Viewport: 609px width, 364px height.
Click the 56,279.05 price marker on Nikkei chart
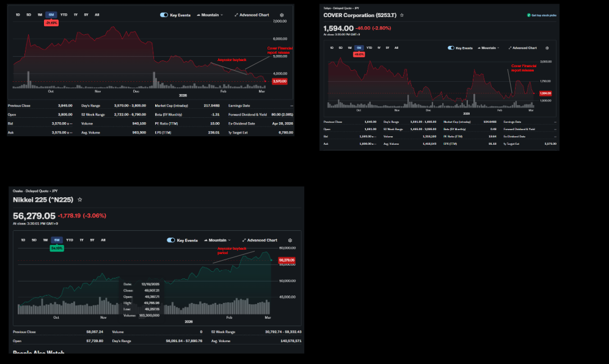pyautogui.click(x=287, y=260)
